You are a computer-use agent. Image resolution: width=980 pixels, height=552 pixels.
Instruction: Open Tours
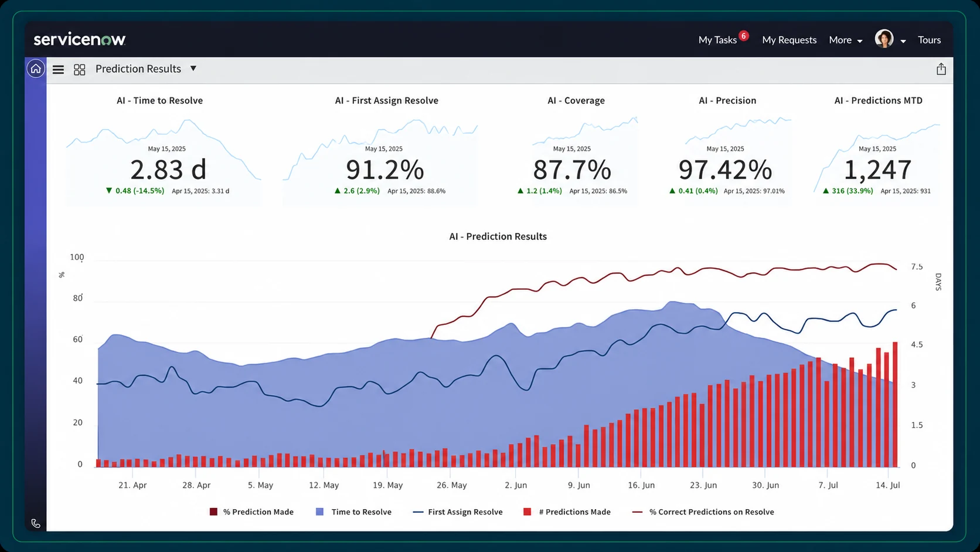pyautogui.click(x=929, y=40)
